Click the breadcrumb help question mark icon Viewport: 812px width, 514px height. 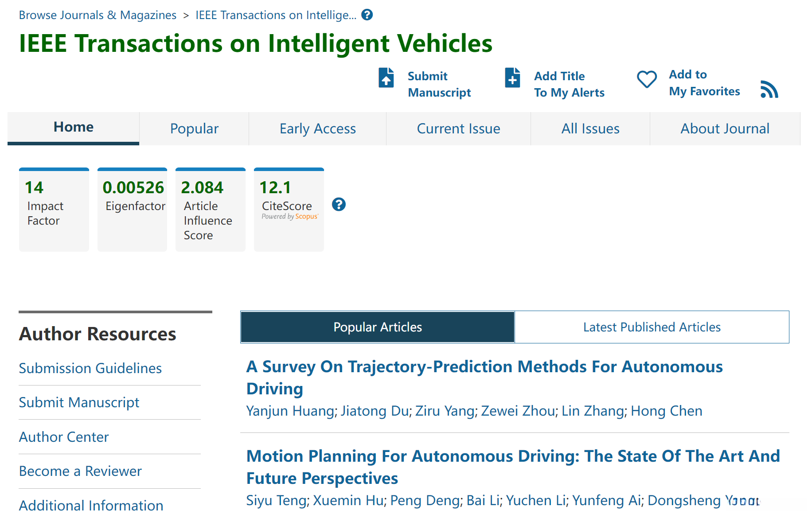coord(367,15)
